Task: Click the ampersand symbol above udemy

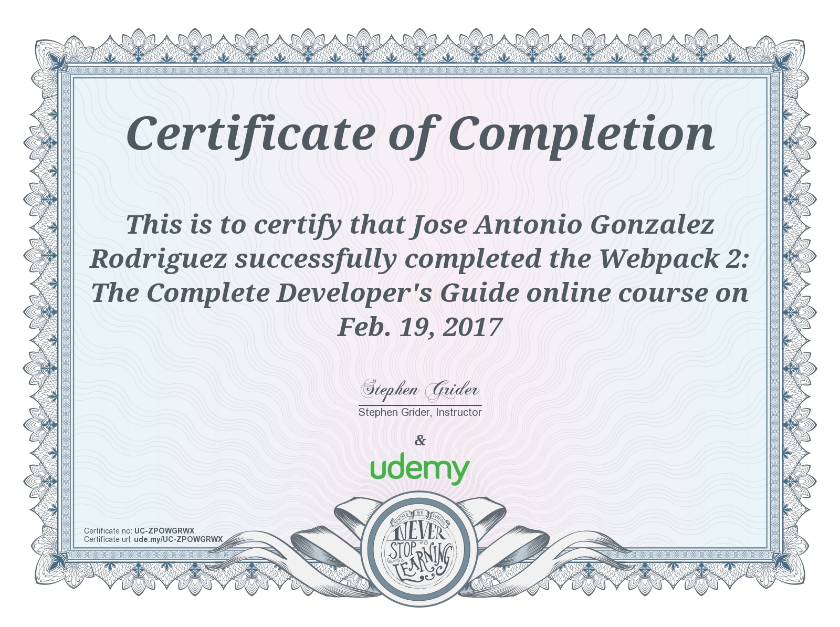Action: tap(420, 440)
